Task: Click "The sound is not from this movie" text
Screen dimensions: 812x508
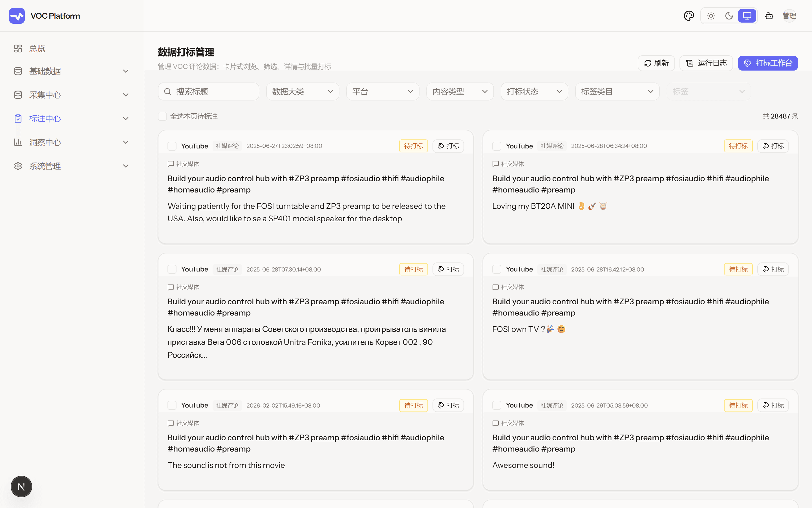Action: click(226, 465)
